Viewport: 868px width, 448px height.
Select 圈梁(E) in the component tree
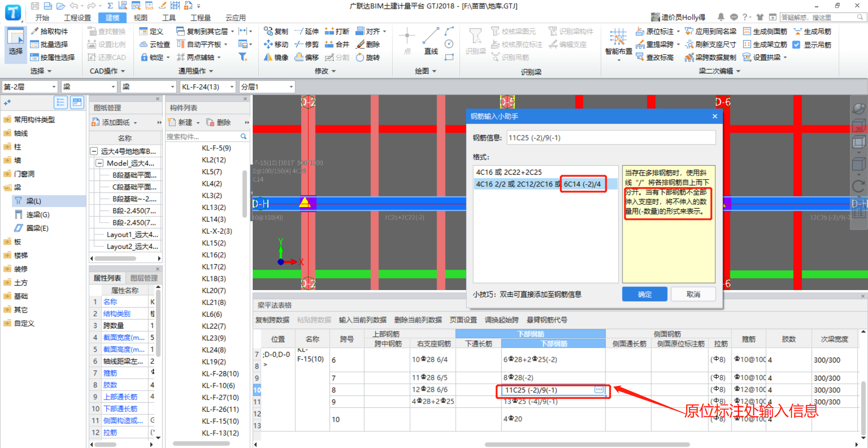(x=37, y=228)
